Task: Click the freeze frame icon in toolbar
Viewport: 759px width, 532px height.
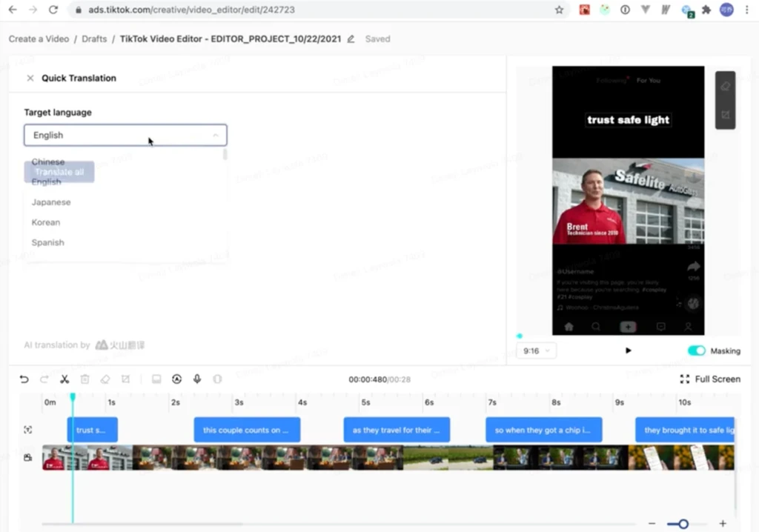Action: (156, 379)
